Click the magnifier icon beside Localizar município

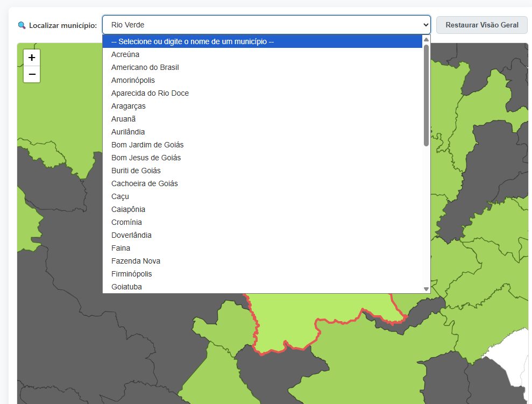(22, 25)
